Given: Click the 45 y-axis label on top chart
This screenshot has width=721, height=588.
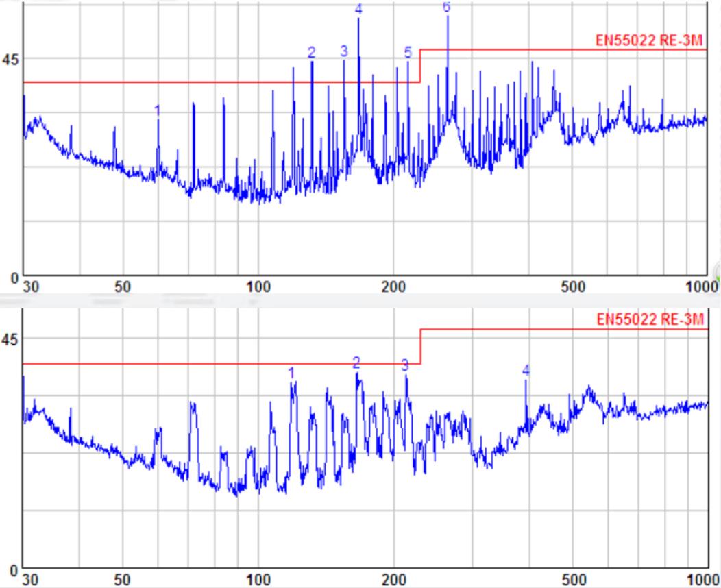Looking at the screenshot, I should coord(10,58).
